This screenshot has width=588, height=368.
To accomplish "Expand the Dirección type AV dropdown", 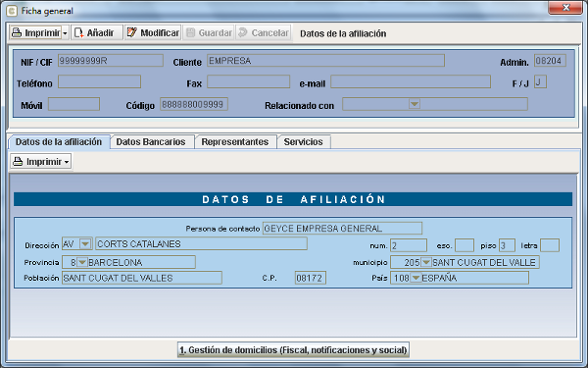I will (x=85, y=244).
